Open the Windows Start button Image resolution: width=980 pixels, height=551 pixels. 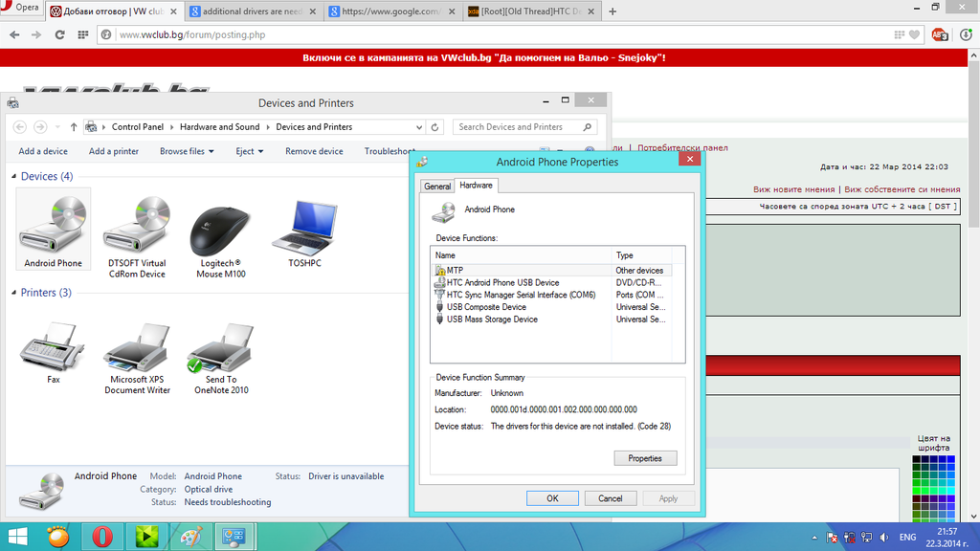17,537
